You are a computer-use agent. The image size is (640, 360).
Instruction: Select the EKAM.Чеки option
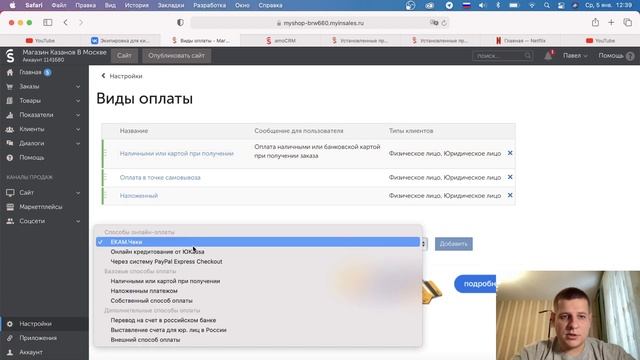[258, 242]
